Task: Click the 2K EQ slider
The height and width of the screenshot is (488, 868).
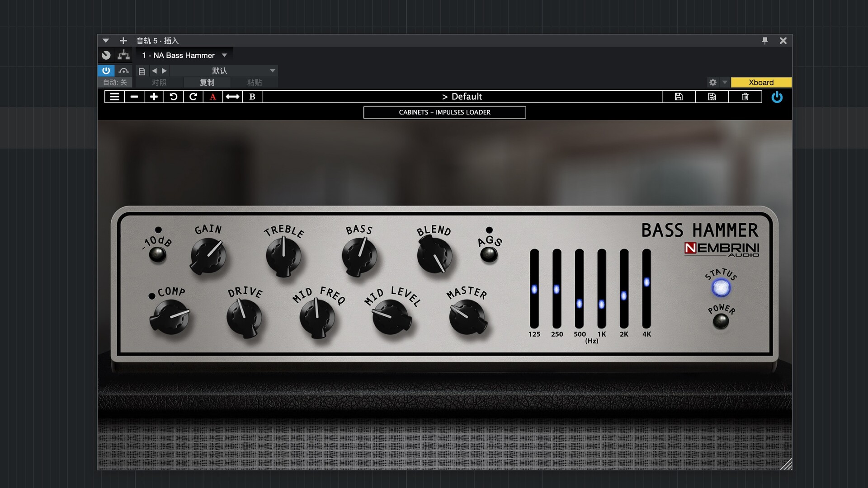Action: coord(624,289)
